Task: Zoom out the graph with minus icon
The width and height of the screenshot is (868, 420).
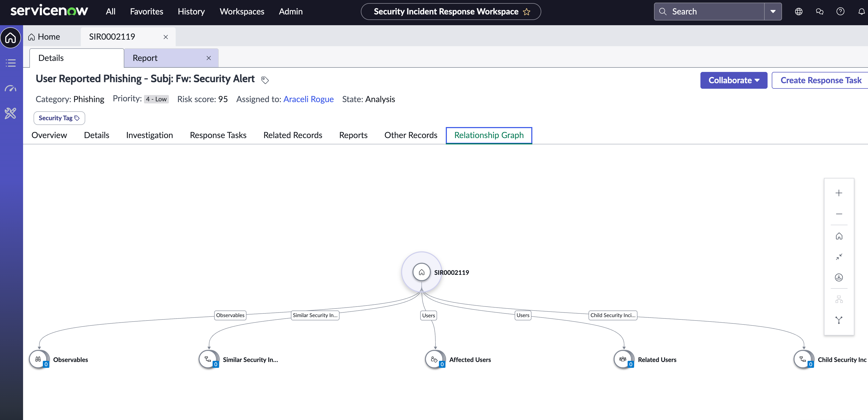Action: (839, 214)
